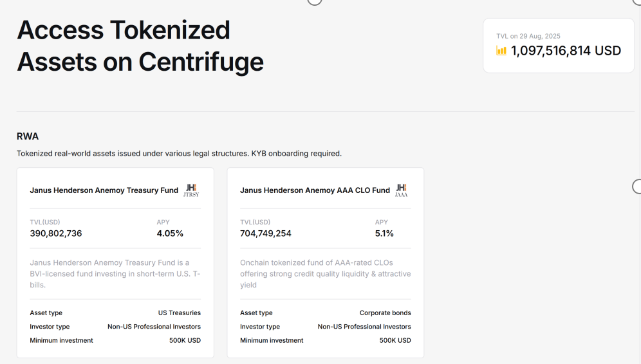Click the Corporate bonds asset type value
641x364 pixels.
point(385,313)
